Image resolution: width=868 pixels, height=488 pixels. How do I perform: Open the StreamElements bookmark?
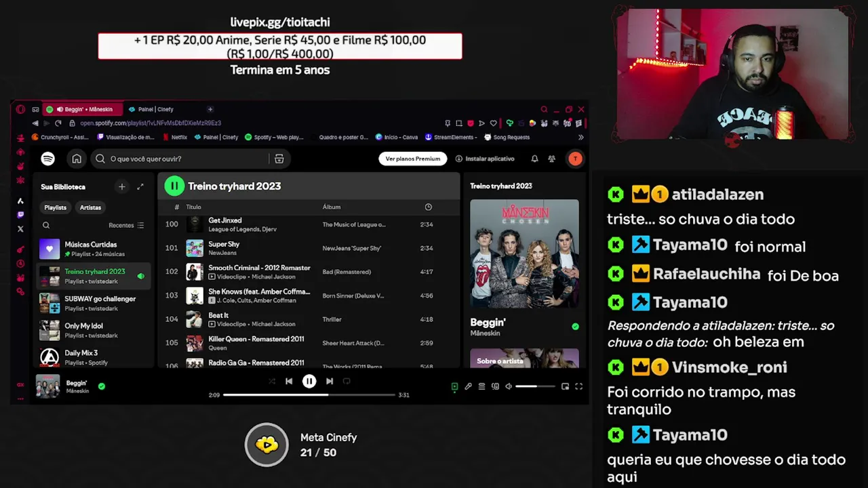[x=451, y=137]
